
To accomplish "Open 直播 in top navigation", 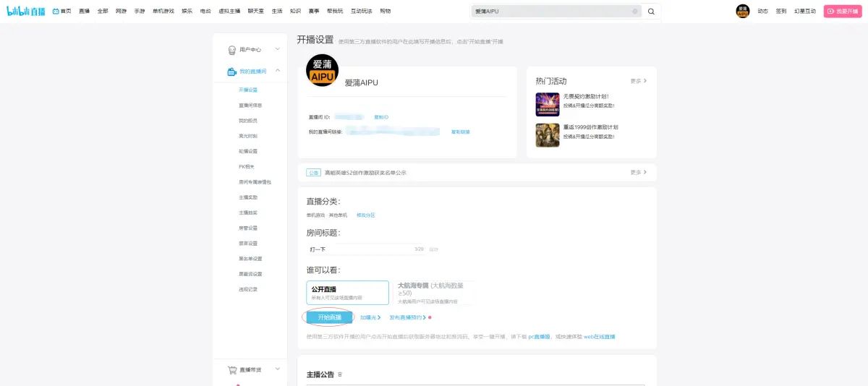I will coord(85,12).
